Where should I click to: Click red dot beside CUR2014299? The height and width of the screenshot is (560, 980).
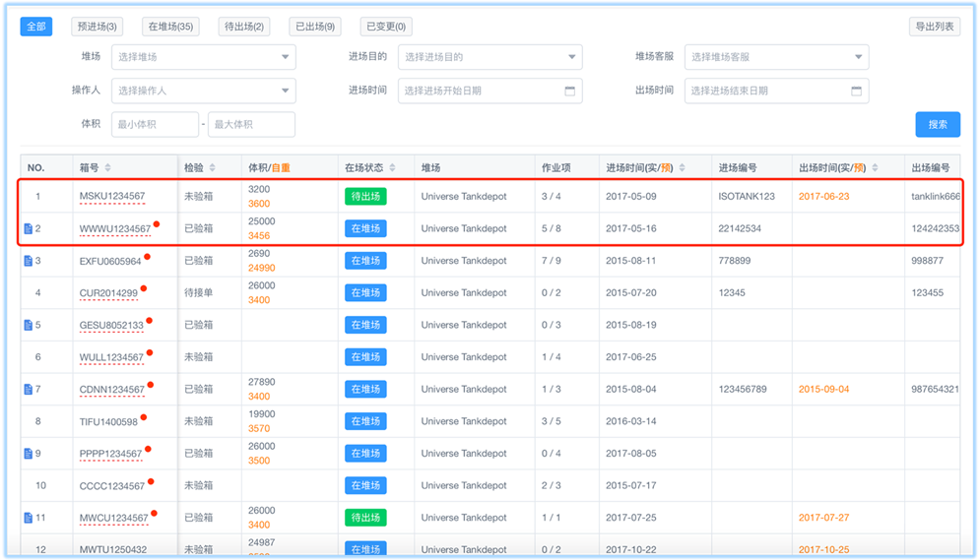pyautogui.click(x=143, y=288)
